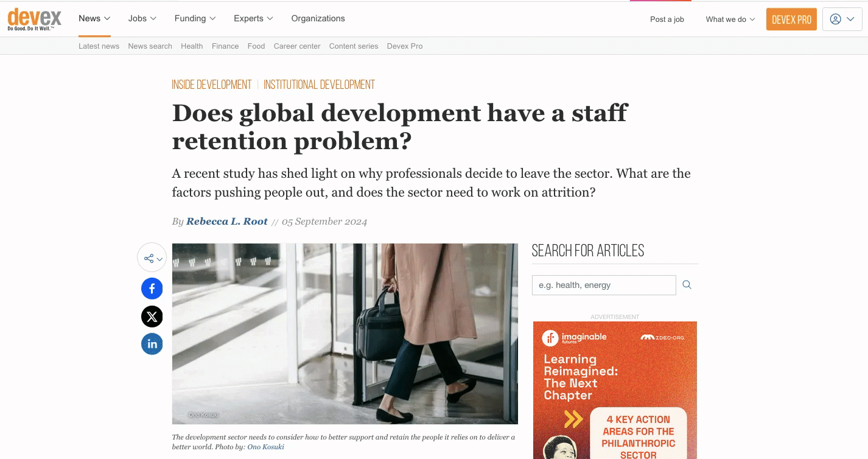Expand the What we do menu

(x=730, y=19)
